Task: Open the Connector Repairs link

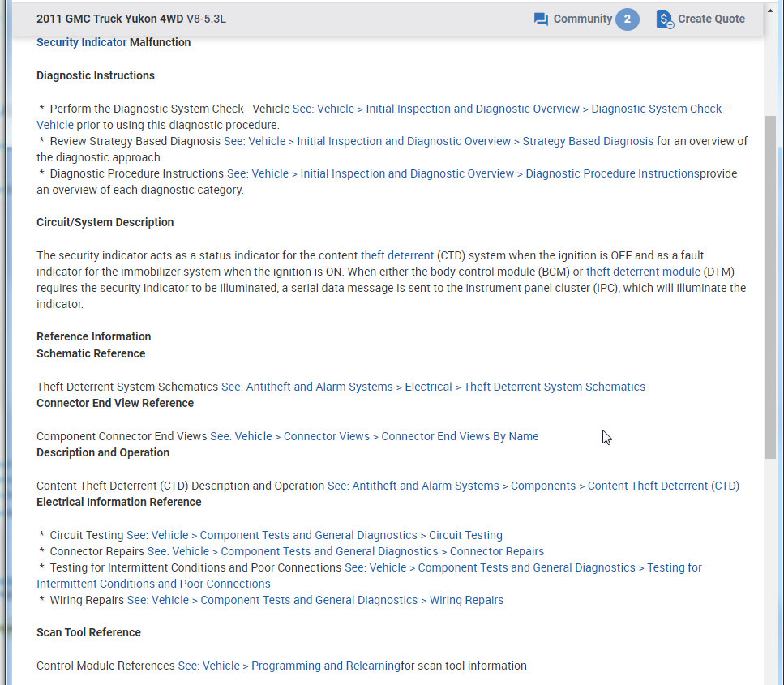Action: coord(496,551)
